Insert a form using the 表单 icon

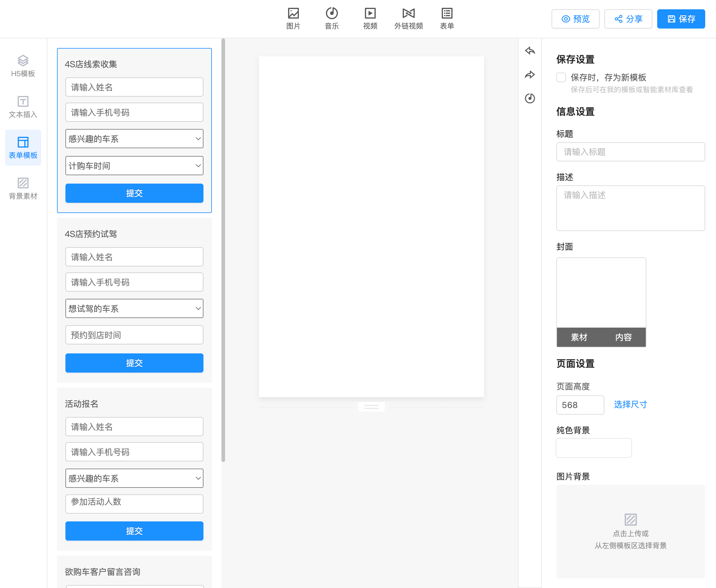tap(447, 18)
